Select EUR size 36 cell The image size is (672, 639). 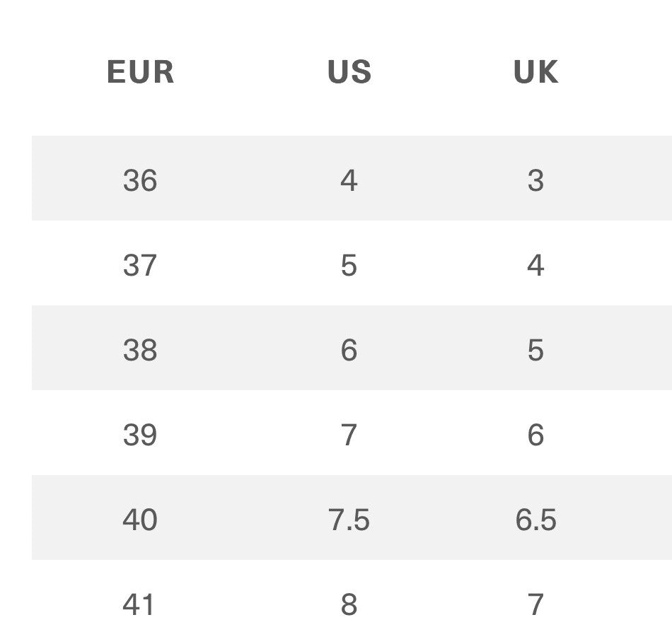pyautogui.click(x=139, y=180)
